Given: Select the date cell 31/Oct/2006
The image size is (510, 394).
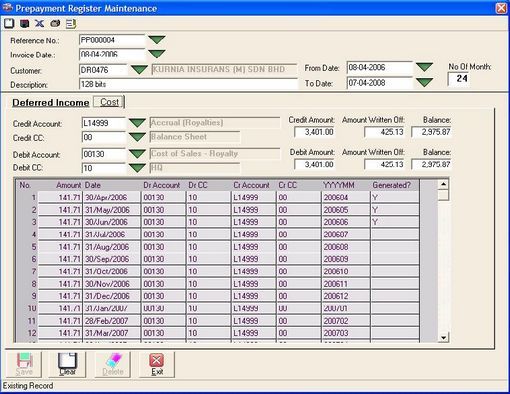Looking at the screenshot, I should (112, 271).
